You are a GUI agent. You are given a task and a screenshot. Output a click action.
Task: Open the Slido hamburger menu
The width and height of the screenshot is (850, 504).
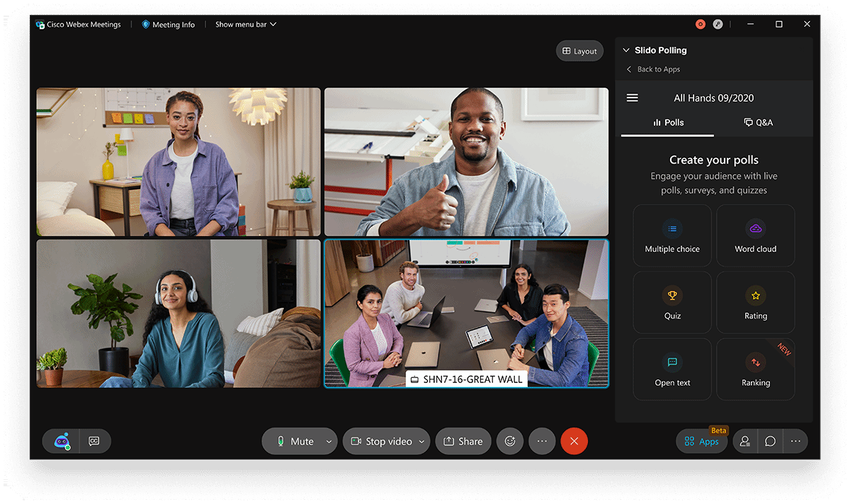(632, 98)
